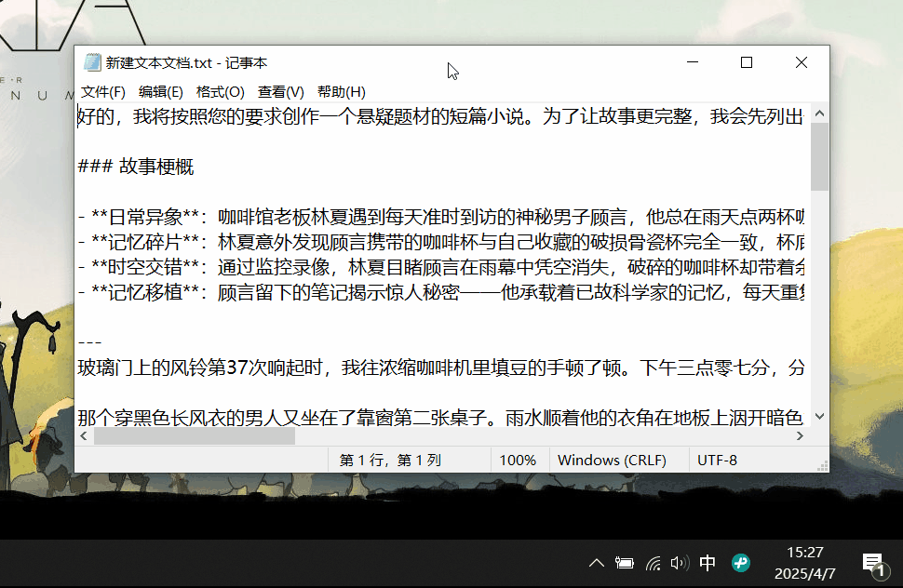Toggle the 中 Chinese input mode indicator
This screenshot has width=903, height=588.
point(707,562)
